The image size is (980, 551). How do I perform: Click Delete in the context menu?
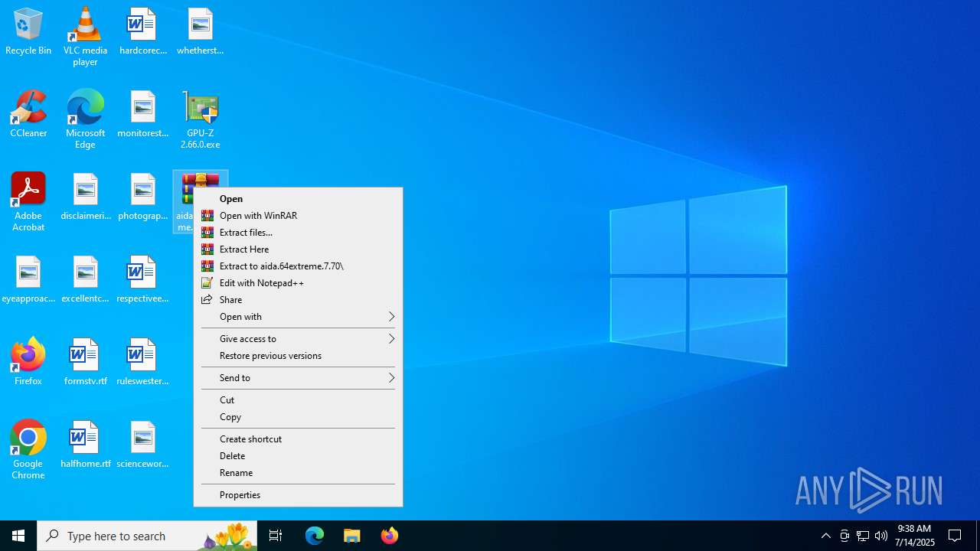(x=298, y=456)
